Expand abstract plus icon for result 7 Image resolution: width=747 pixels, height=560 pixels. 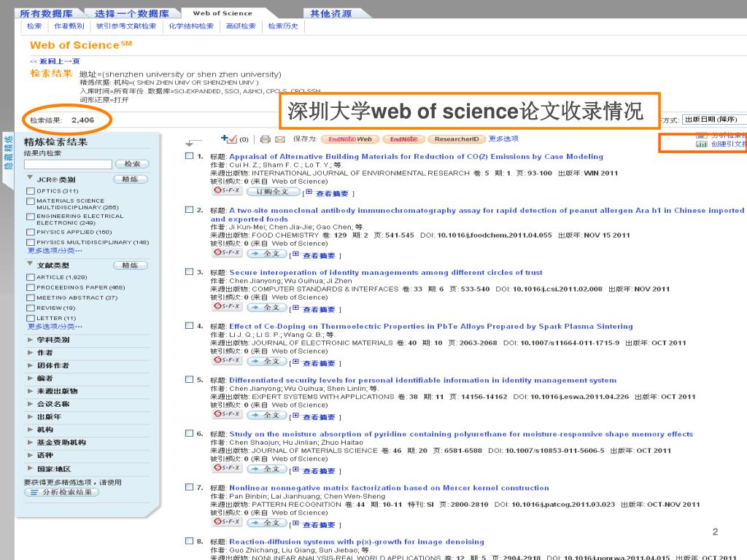(296, 523)
